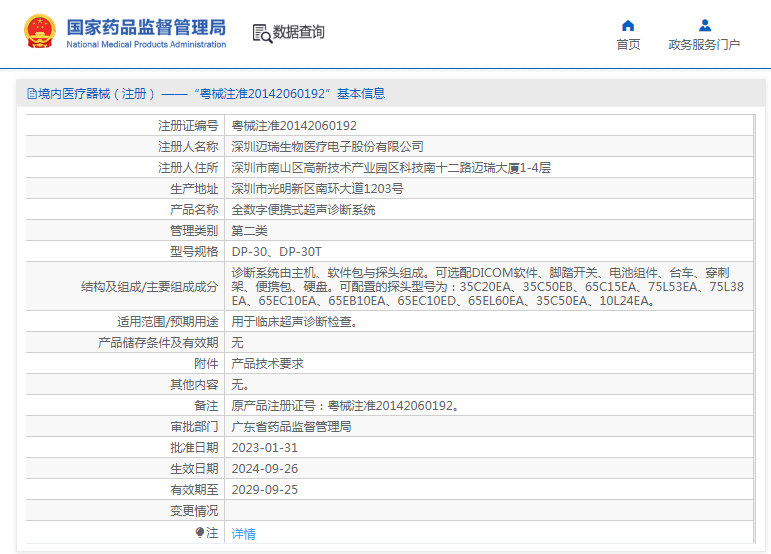Open the 详情 link
Viewport: 771px width, 554px height.
[244, 534]
